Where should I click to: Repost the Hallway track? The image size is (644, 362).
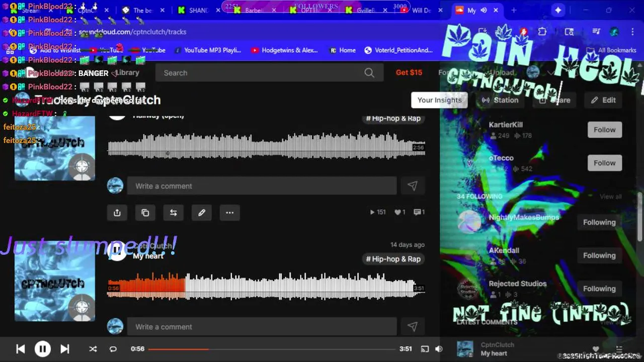pyautogui.click(x=174, y=213)
